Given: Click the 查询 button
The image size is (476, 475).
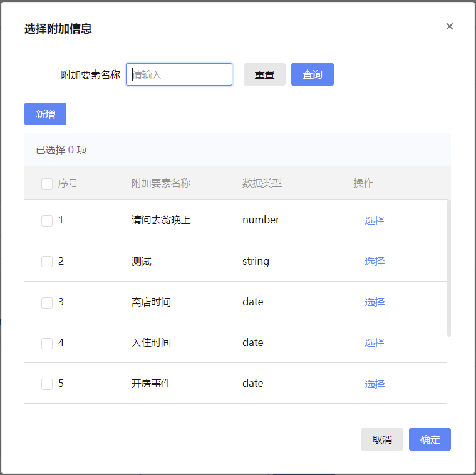Looking at the screenshot, I should 313,74.
